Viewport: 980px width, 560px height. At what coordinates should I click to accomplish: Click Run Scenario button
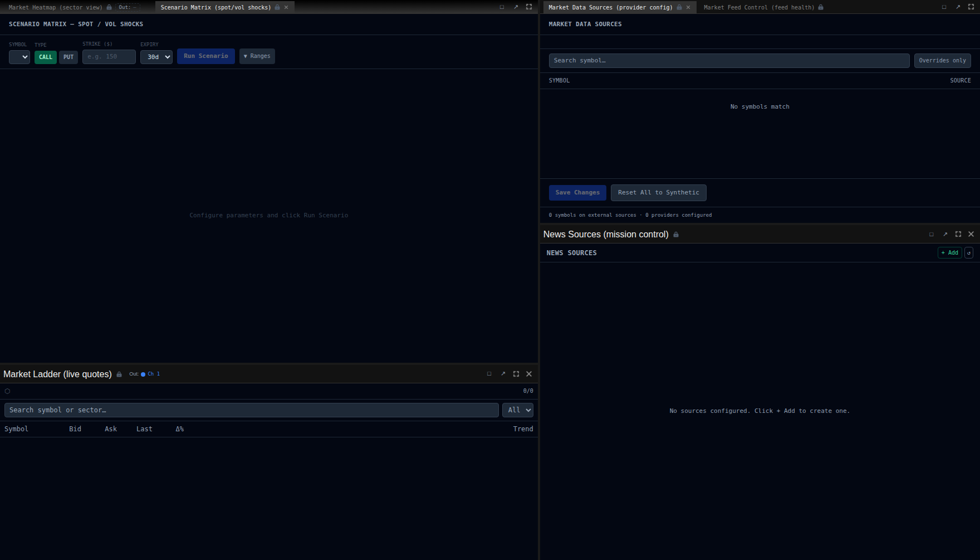coord(206,56)
